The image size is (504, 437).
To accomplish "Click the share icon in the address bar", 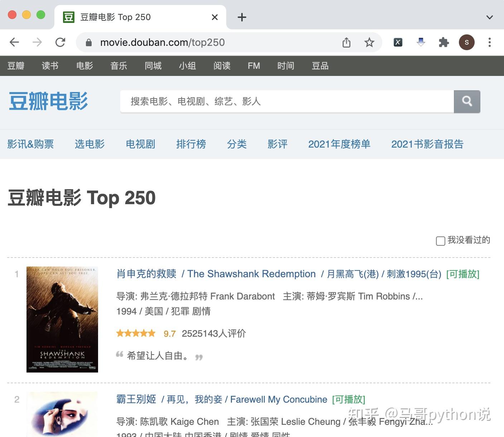I will pos(346,42).
